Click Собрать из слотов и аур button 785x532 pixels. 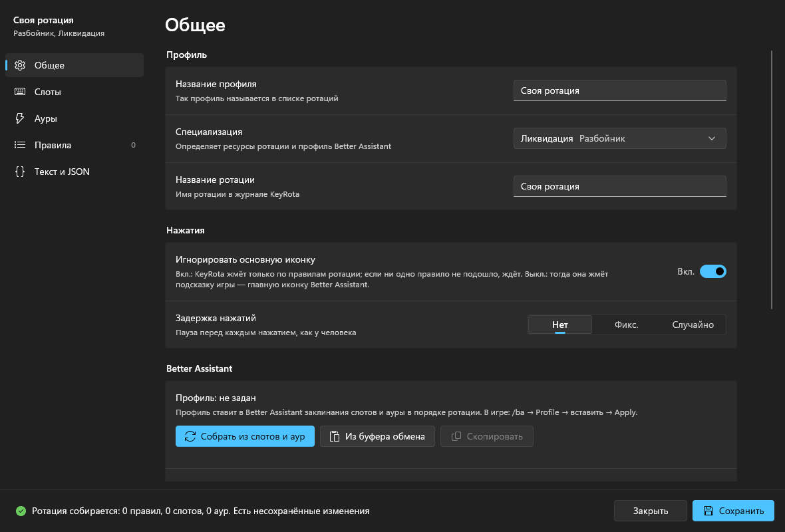click(x=245, y=436)
